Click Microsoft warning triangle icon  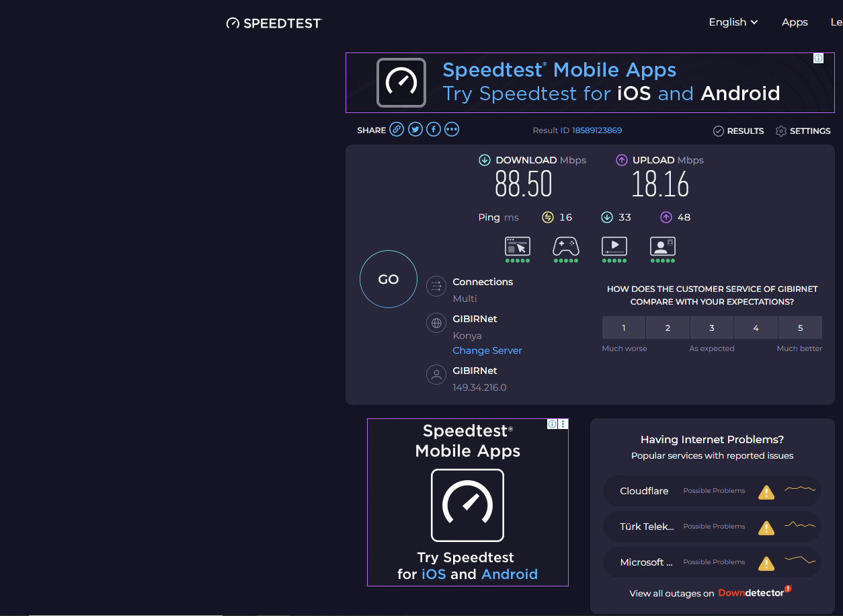point(766,563)
